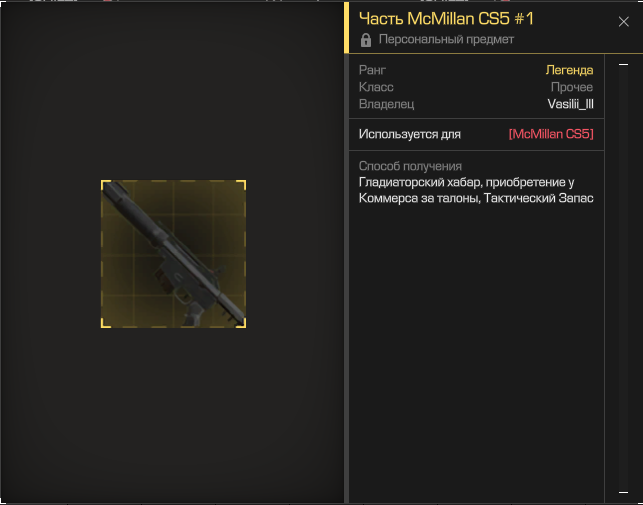Screen dimensions: 643x505
Task: Click the Владелец field label
Action: (x=386, y=104)
